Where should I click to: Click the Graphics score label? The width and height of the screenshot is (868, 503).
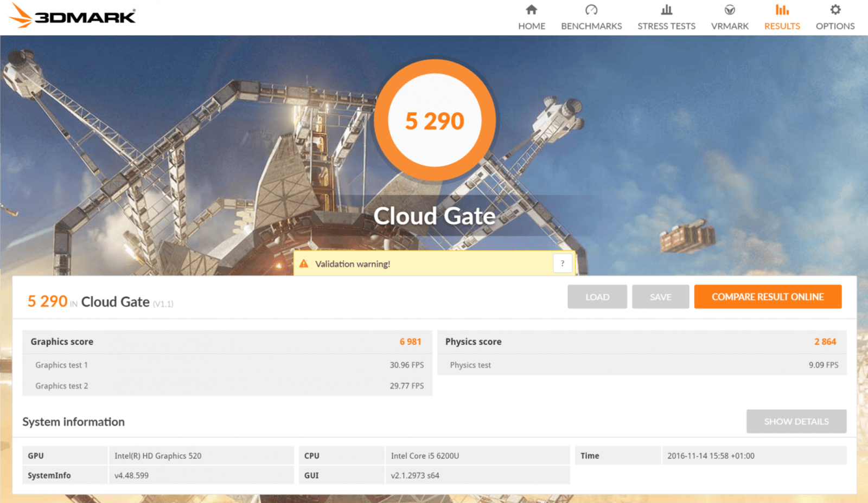62,341
